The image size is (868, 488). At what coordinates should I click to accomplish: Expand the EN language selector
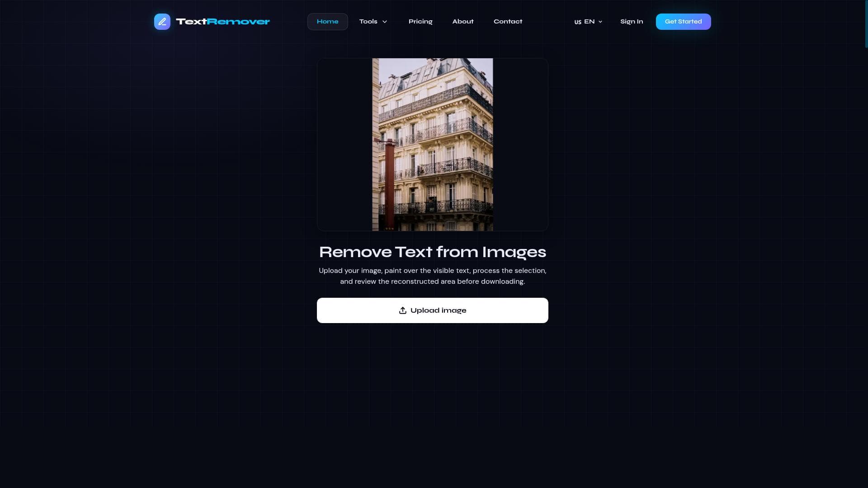(x=588, y=22)
